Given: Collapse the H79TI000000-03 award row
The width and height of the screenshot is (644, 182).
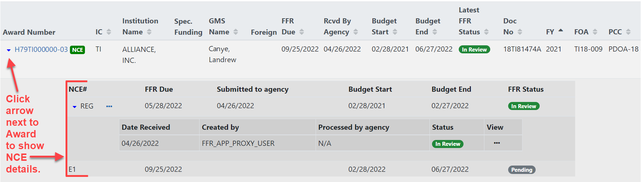Looking at the screenshot, I should 9,50.
